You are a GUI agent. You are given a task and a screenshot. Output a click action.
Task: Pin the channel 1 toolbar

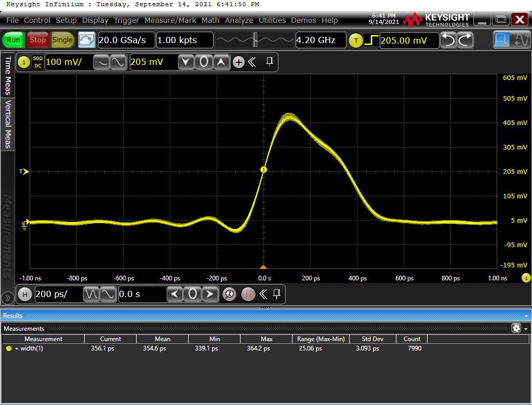click(269, 62)
